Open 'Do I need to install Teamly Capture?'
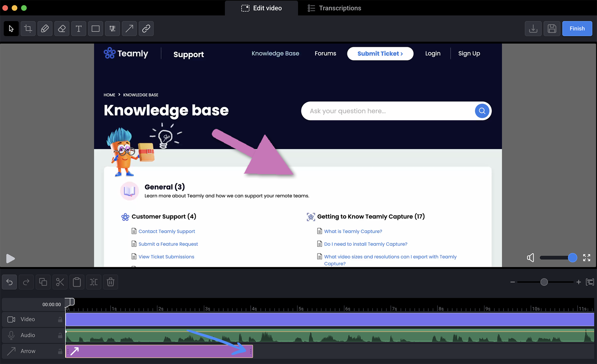 click(366, 244)
